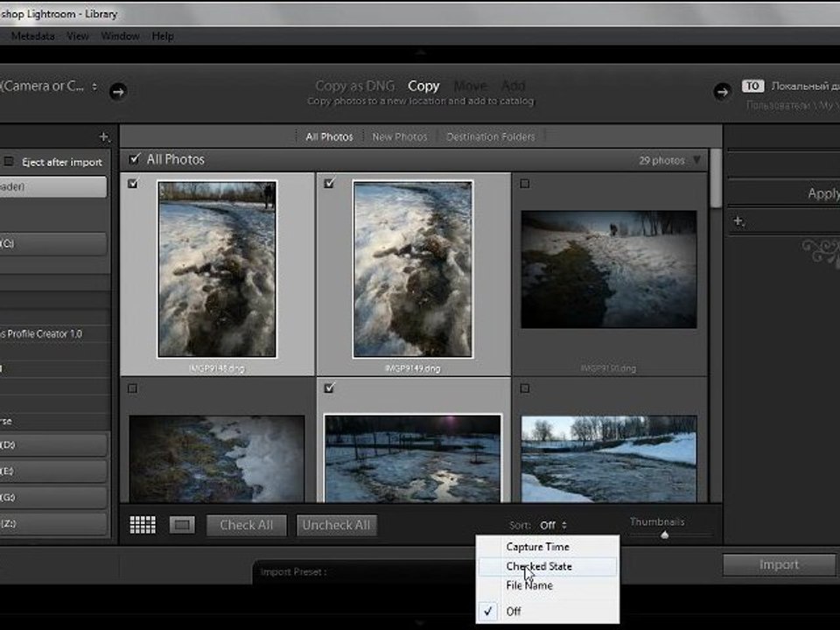Open the View menu
The width and height of the screenshot is (840, 630).
(78, 36)
